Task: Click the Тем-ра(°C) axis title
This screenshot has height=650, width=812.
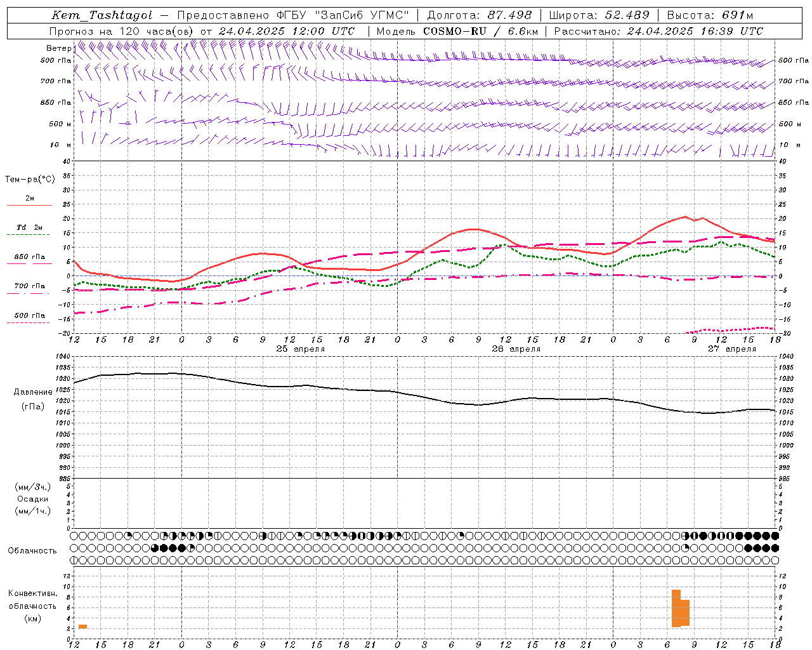Action: point(30,180)
